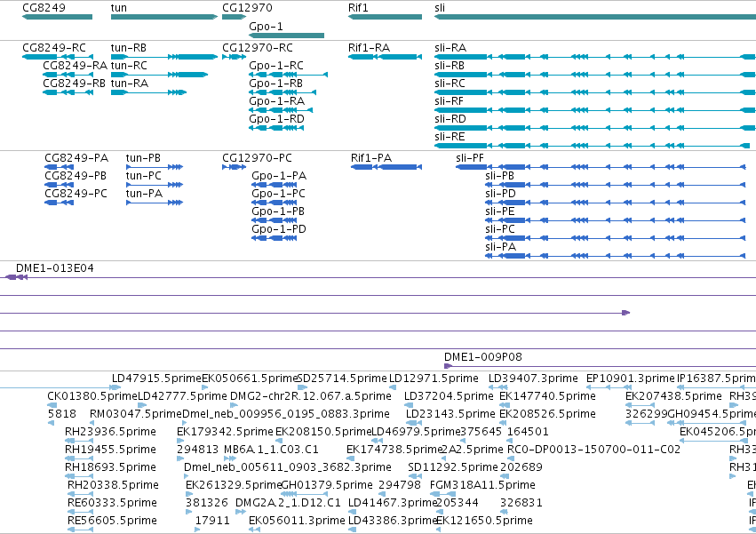
Task: Select transcript label sli-RD
Action: click(x=450, y=119)
